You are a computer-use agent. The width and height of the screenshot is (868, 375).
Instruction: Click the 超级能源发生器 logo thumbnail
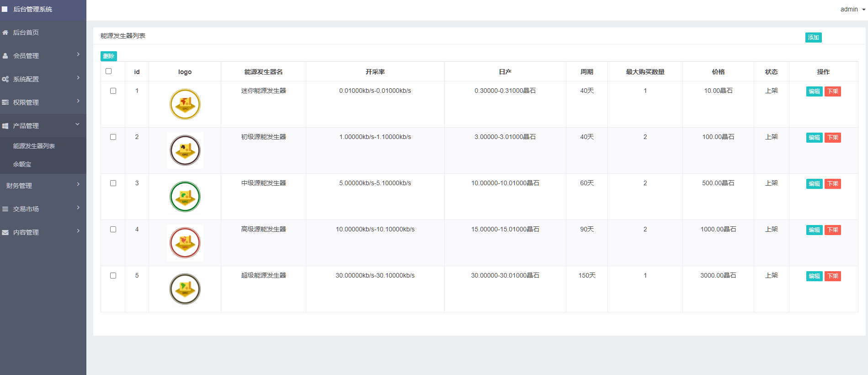click(x=185, y=289)
